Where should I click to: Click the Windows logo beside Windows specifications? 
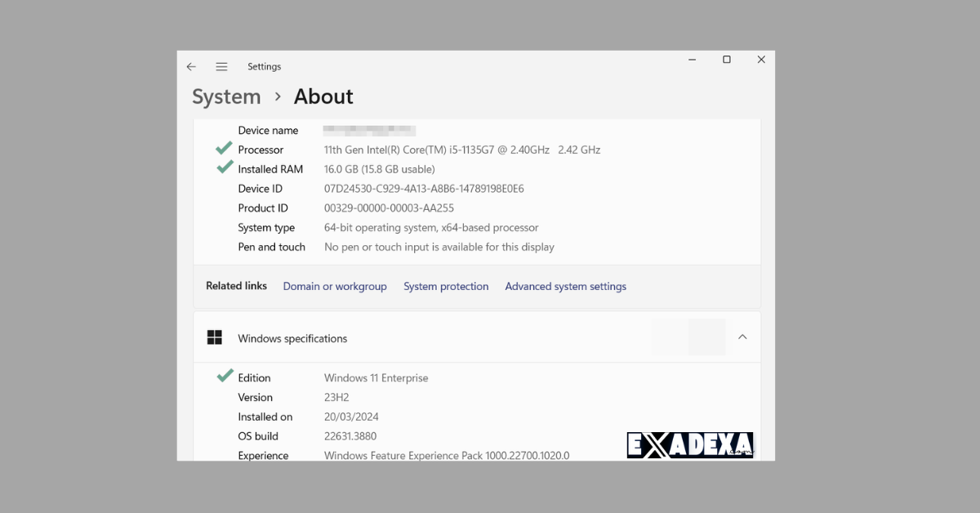coord(215,337)
